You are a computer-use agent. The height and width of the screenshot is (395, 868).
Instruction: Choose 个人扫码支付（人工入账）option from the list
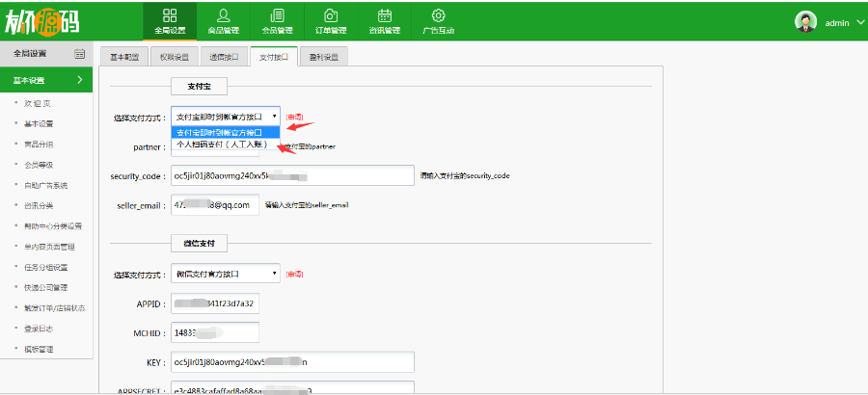(x=221, y=144)
